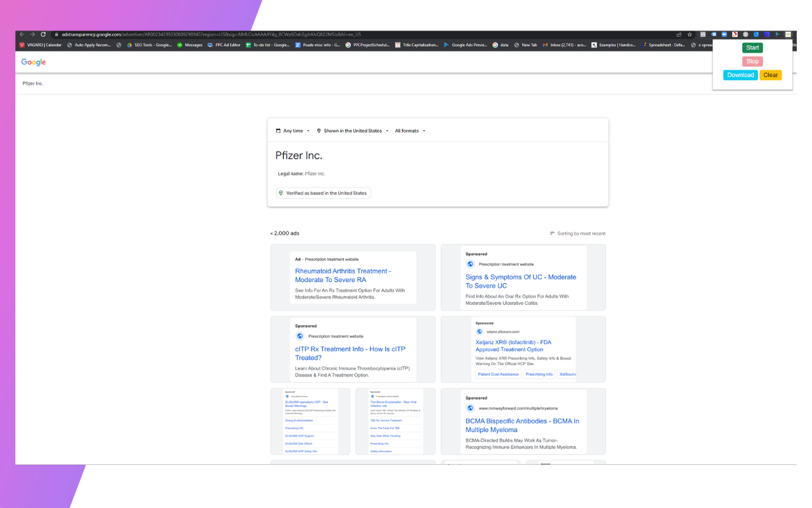Open the Auto Apply Recom... bookmark
This screenshot has width=812, height=508.
89,45
